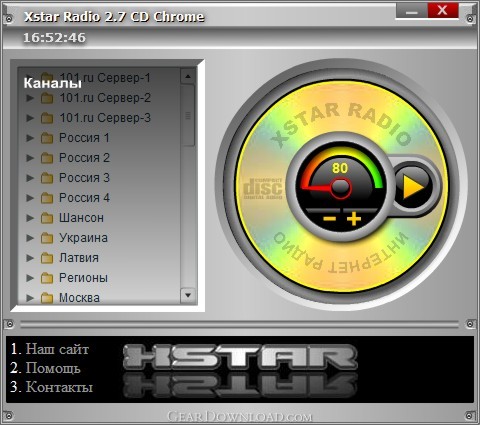Click the Латвия folder icon
The image size is (480, 425).
(x=47, y=258)
